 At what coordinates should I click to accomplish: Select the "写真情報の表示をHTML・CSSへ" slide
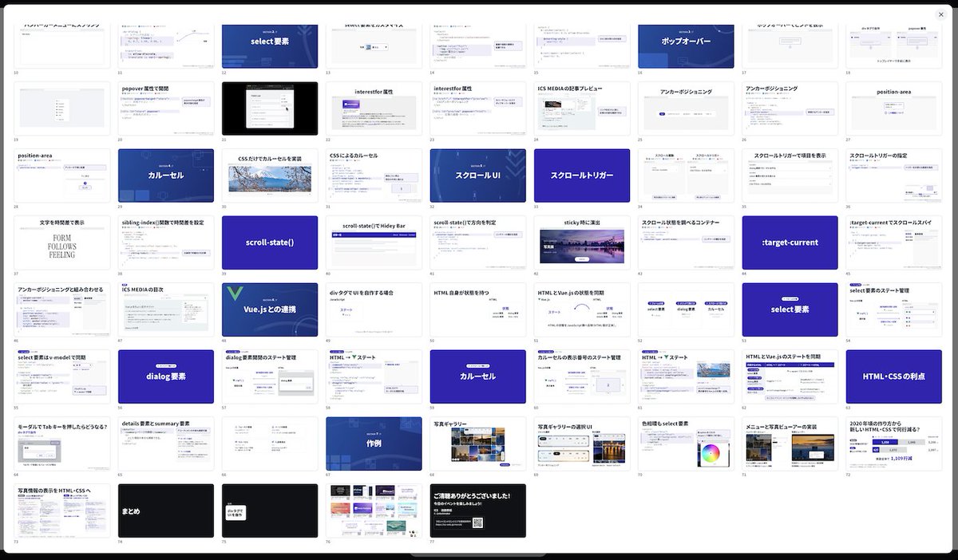point(61,511)
